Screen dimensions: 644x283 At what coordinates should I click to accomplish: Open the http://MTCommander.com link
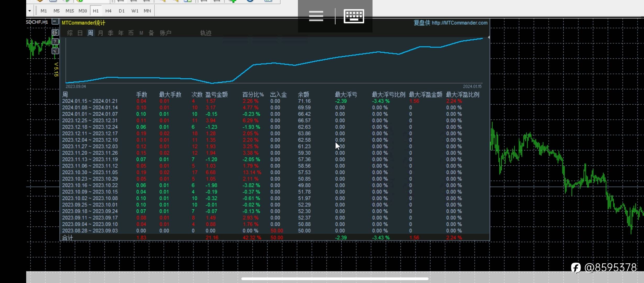[x=459, y=23]
